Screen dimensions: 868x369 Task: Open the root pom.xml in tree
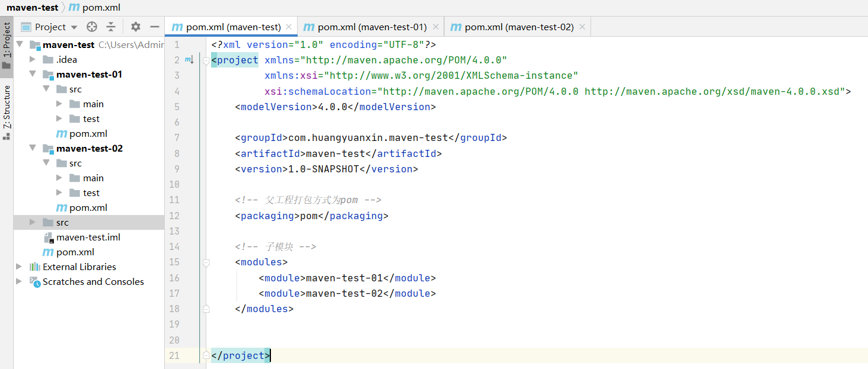click(x=75, y=252)
